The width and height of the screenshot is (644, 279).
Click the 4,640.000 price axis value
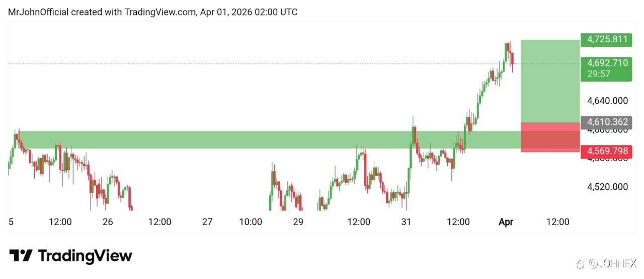[608, 101]
